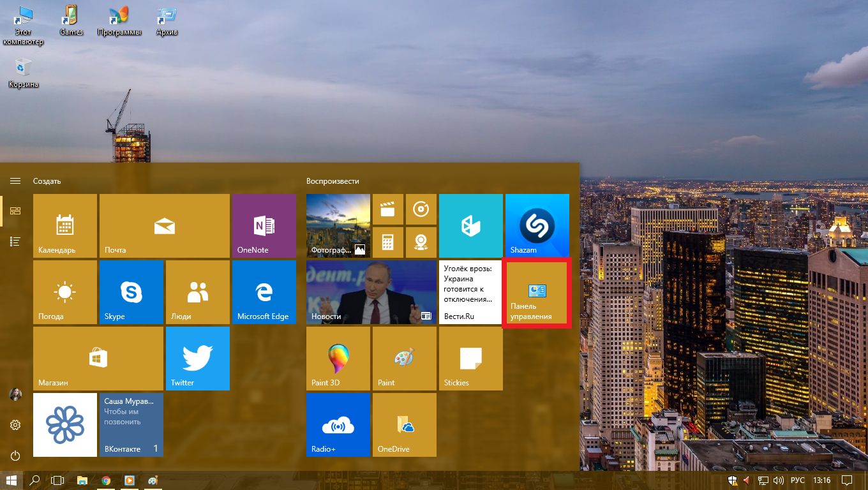
Task: Open the Windows Defender shield tray icon
Action: coord(733,480)
